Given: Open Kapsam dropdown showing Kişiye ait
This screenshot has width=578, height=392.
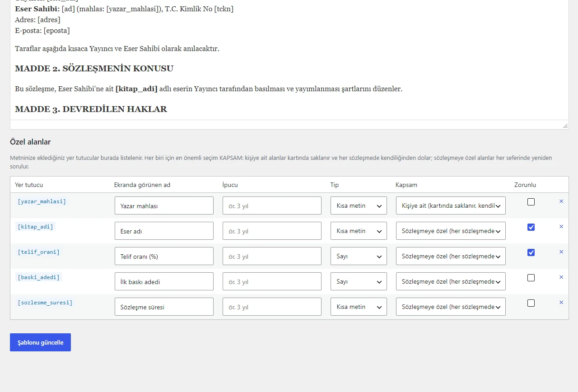Looking at the screenshot, I should pyautogui.click(x=451, y=205).
